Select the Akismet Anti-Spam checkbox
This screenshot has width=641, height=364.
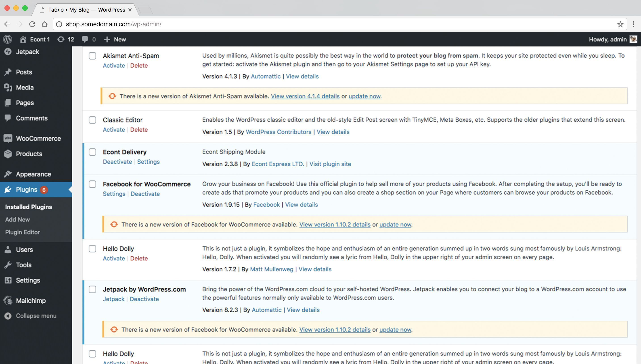pyautogui.click(x=92, y=56)
